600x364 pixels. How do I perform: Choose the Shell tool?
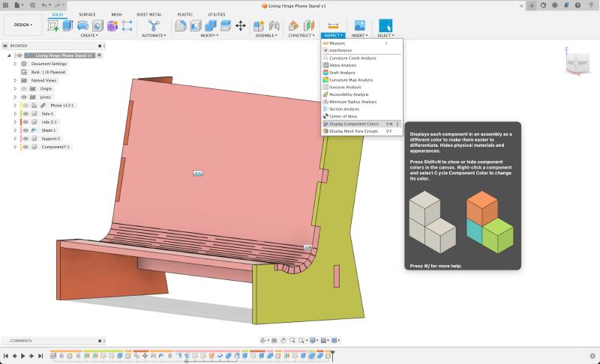(196, 25)
